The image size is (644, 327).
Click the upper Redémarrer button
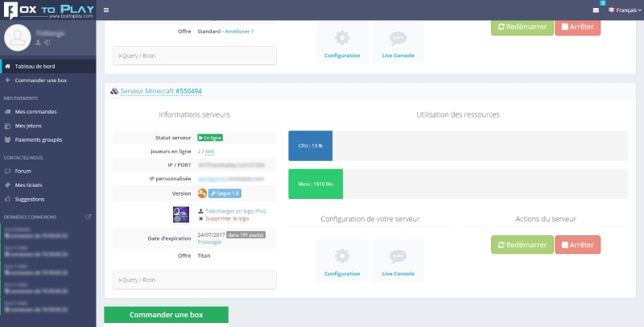(522, 27)
